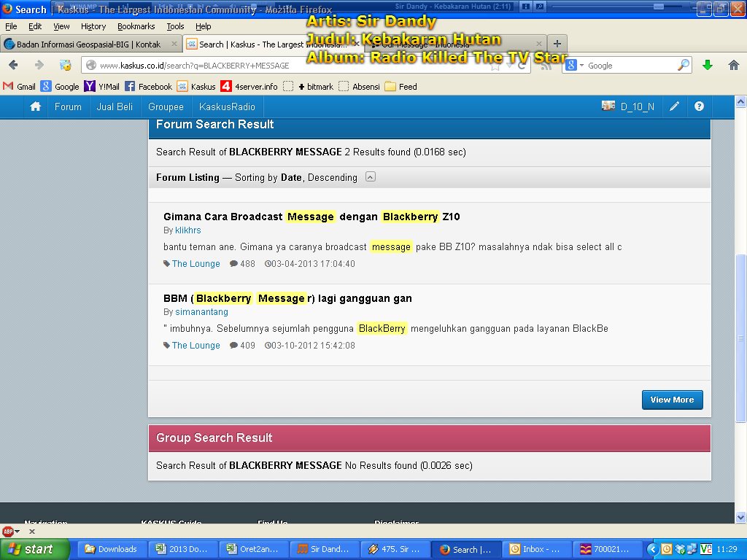The height and width of the screenshot is (560, 747).
Task: Open the downloads arrow in toolbar
Action: (x=708, y=65)
